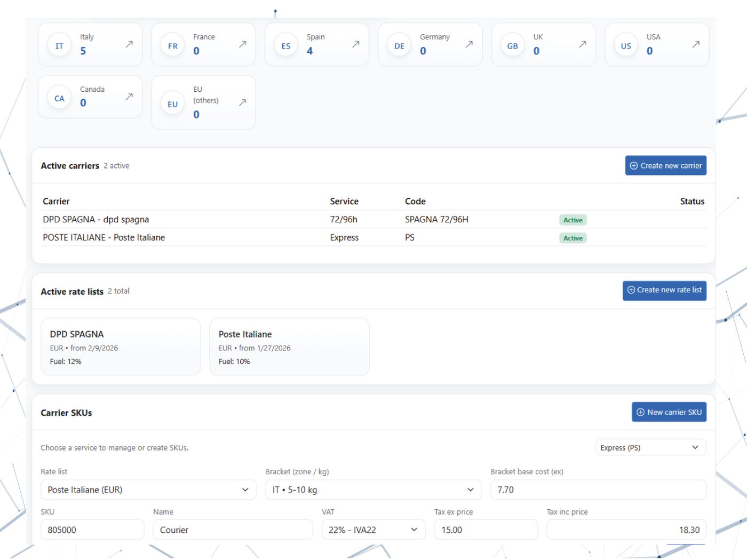This screenshot has width=747, height=560.
Task: Click the US country badge
Action: [626, 46]
